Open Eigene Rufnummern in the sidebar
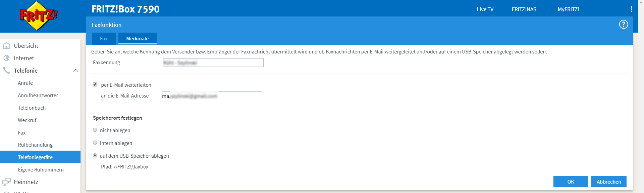 tap(40, 170)
